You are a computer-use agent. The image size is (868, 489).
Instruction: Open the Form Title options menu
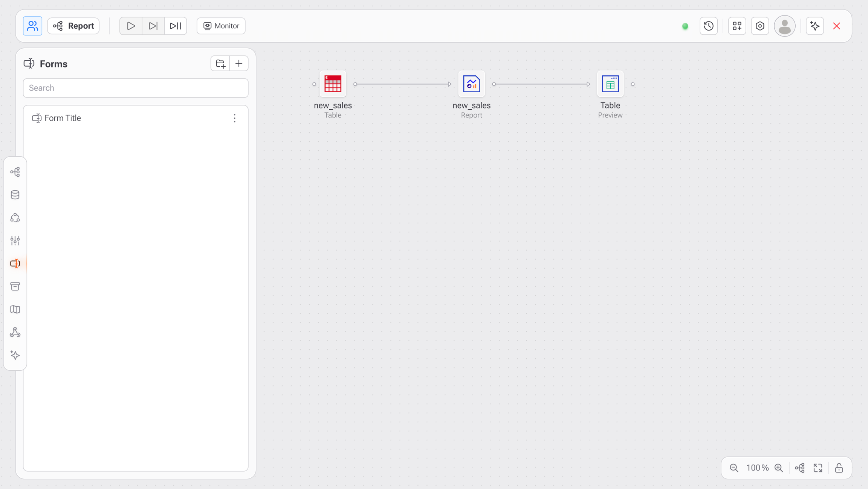click(x=234, y=118)
